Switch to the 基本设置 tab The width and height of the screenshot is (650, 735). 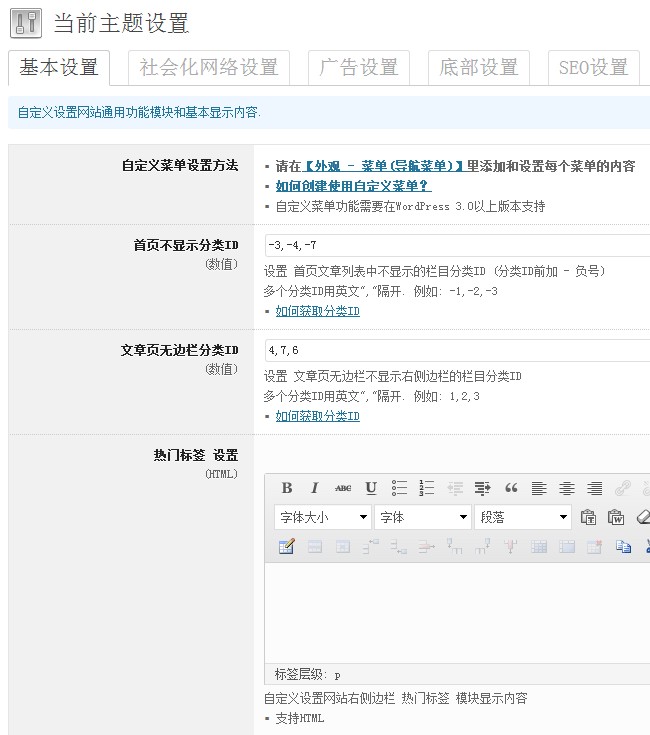coord(59,68)
